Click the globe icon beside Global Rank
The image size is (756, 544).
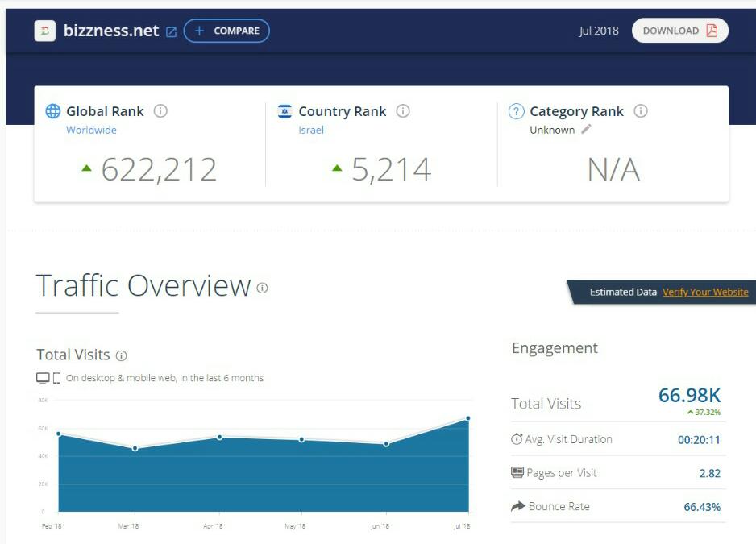pyautogui.click(x=53, y=111)
